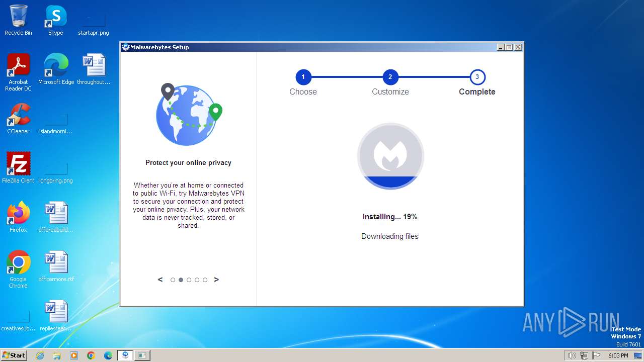
Task: Open Windows Media Player from taskbar
Action: tap(74, 355)
